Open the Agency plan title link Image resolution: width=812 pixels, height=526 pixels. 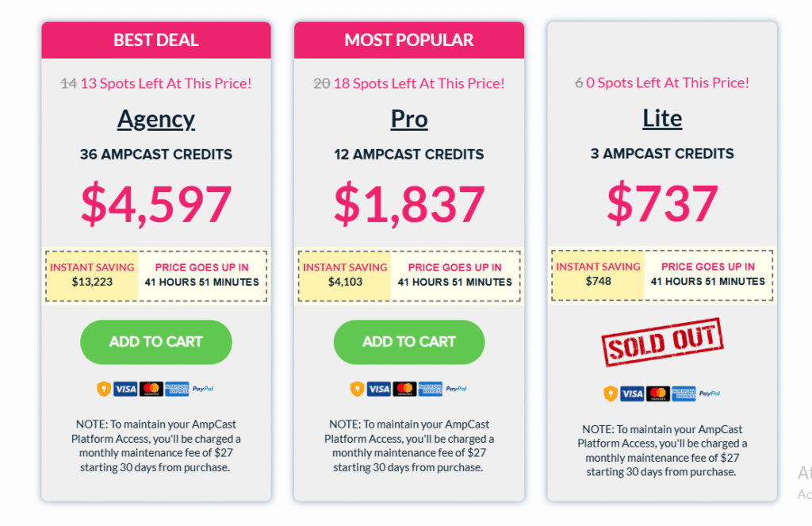click(x=156, y=120)
